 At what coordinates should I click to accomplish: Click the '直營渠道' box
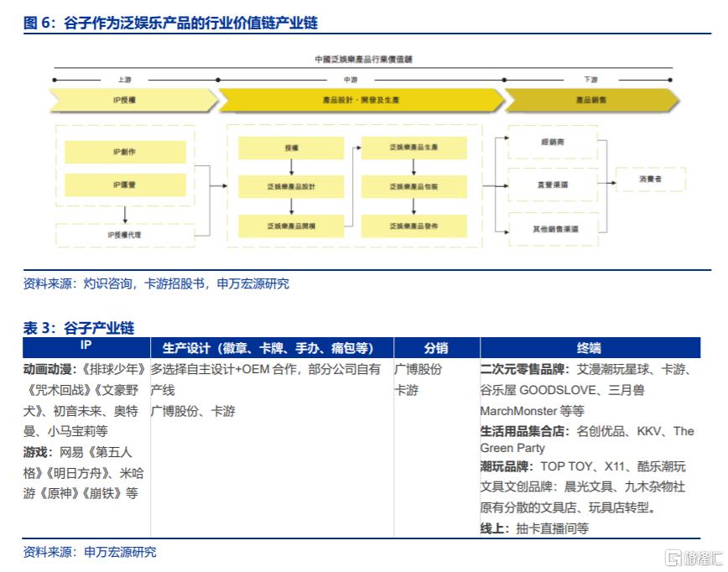tap(553, 185)
